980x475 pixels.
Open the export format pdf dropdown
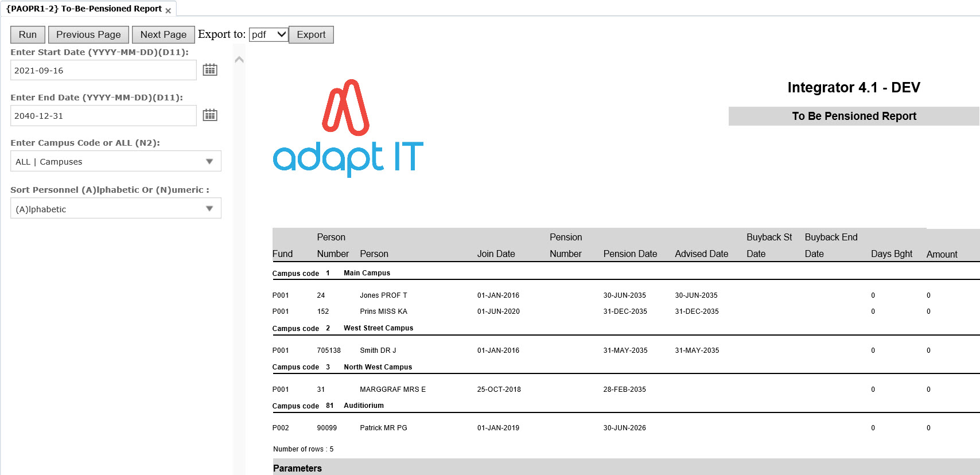(x=268, y=34)
